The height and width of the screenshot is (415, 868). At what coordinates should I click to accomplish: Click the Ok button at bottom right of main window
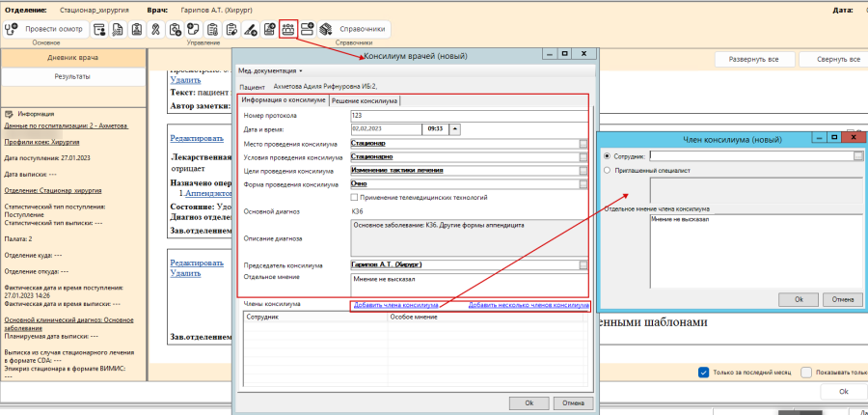point(843,391)
